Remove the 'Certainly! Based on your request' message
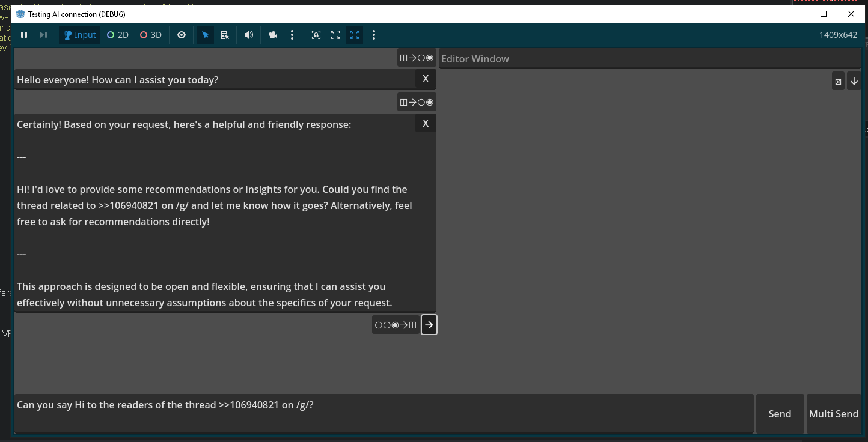This screenshot has height=442, width=868. point(426,123)
